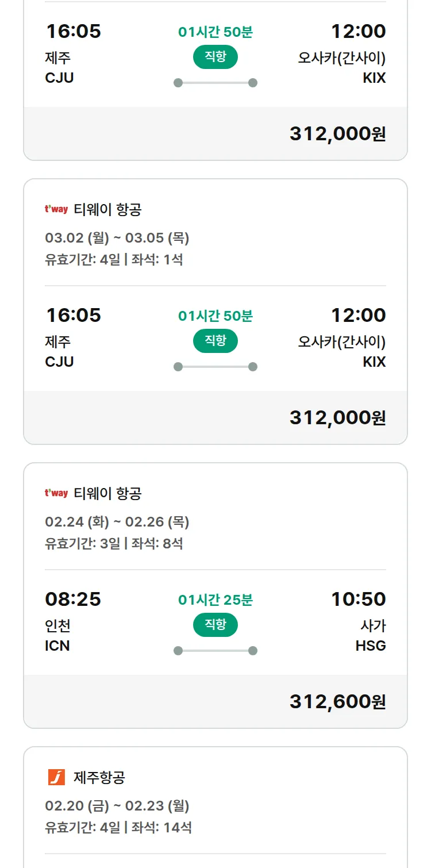431x868 pixels.
Task: Click t'way logo on the 03.02 flight card
Action: pos(56,209)
